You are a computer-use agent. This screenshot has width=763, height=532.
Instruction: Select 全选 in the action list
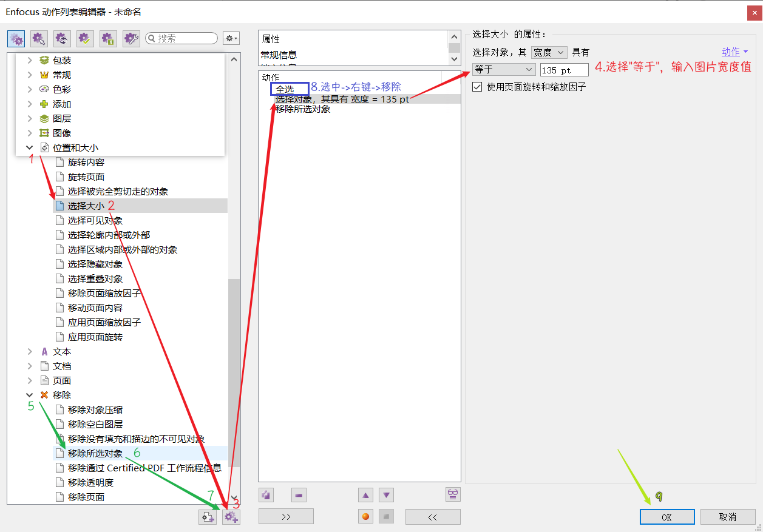[x=285, y=89]
